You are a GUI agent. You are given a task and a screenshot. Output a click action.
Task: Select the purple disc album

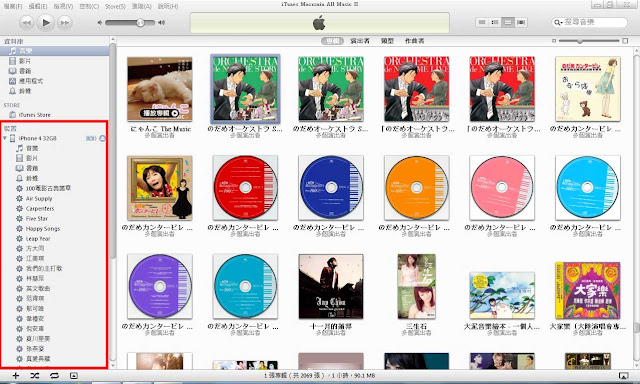click(x=160, y=286)
